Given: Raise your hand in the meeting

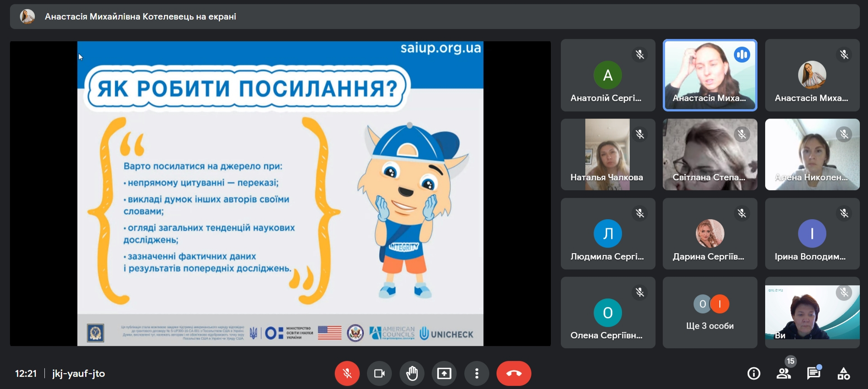Looking at the screenshot, I should 412,374.
